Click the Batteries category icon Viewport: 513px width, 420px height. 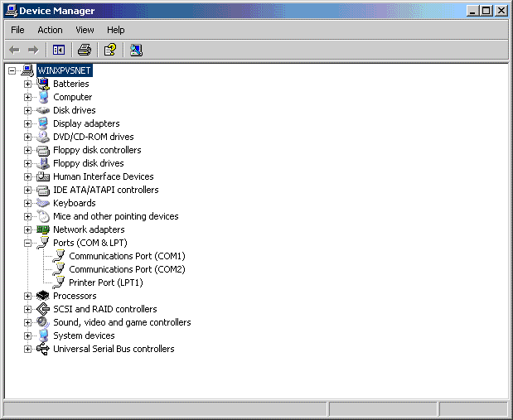coord(43,84)
